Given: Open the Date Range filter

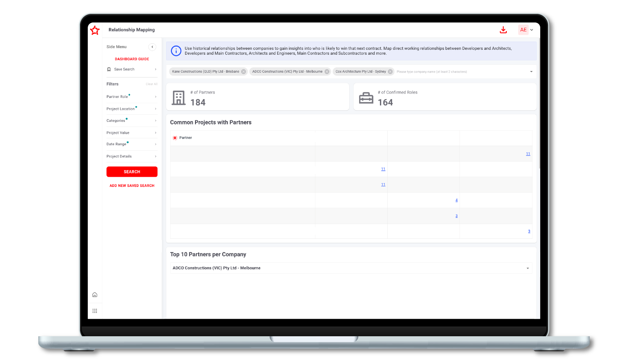Looking at the screenshot, I should point(131,144).
